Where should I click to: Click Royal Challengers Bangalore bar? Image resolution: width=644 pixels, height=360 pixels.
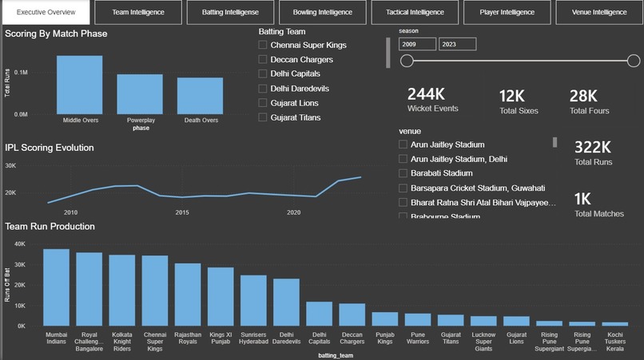89,290
